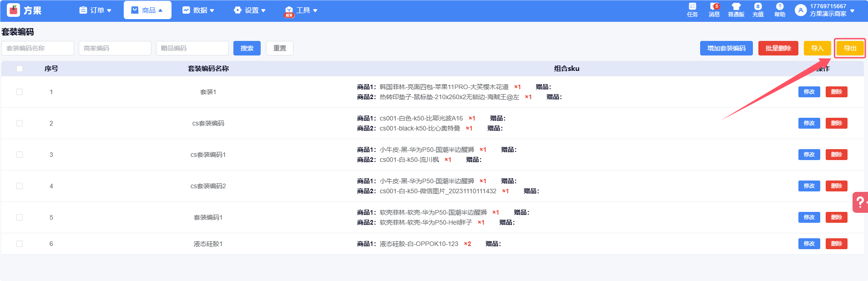Select the text 软壳菲林-软壳-华为P50-Hell胖子
This screenshot has width=868, height=281.
pos(426,222)
